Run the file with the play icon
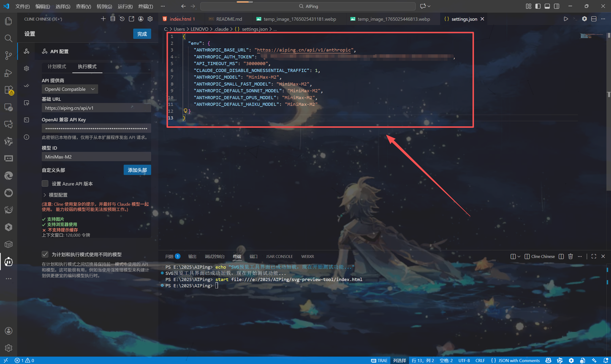Viewport: 611px width, 364px height. (x=566, y=19)
